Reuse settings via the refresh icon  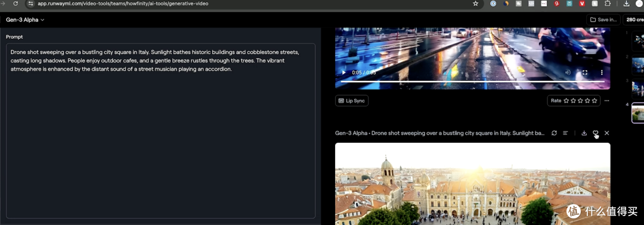click(554, 133)
